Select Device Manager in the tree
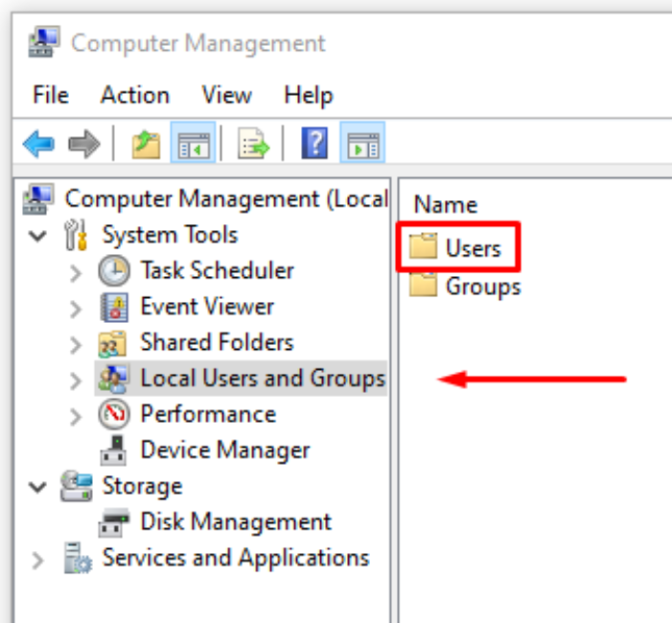 click(224, 450)
